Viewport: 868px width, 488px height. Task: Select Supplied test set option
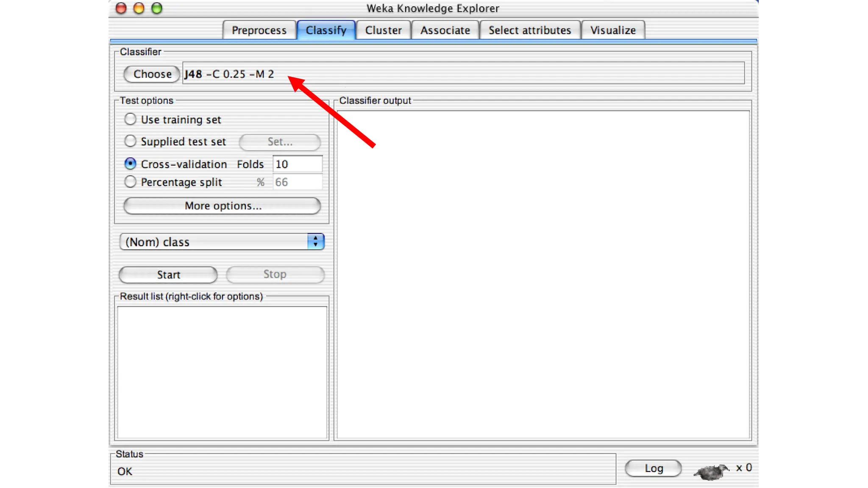(x=131, y=141)
